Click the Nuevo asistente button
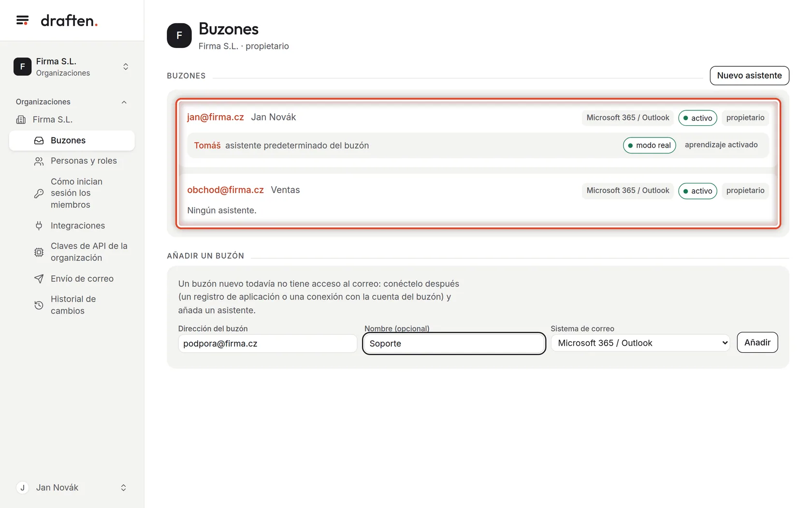 pos(749,75)
